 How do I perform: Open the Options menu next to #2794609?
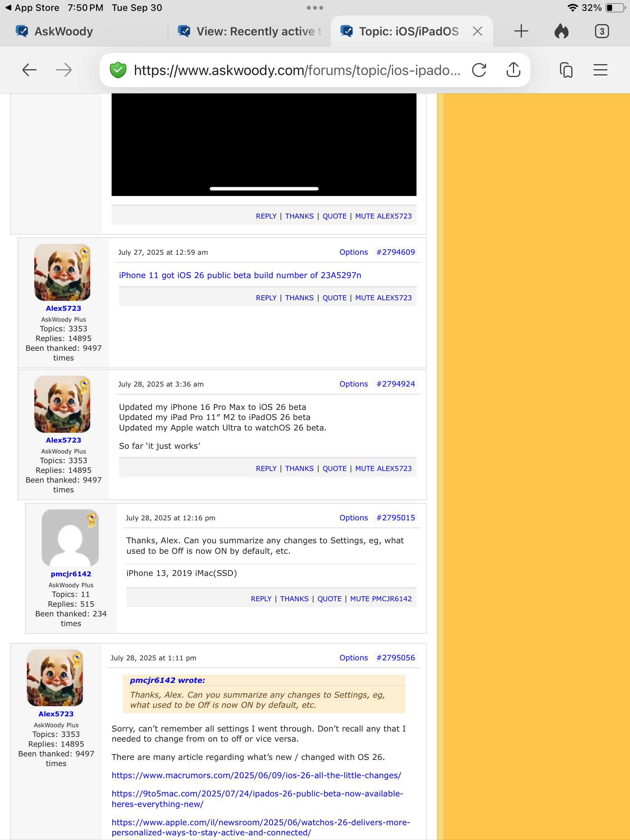tap(353, 252)
